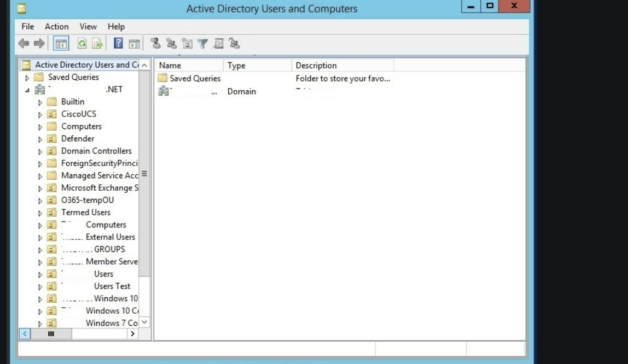This screenshot has height=364, width=628.
Task: Go forward with the Forward arrow
Action: click(39, 43)
